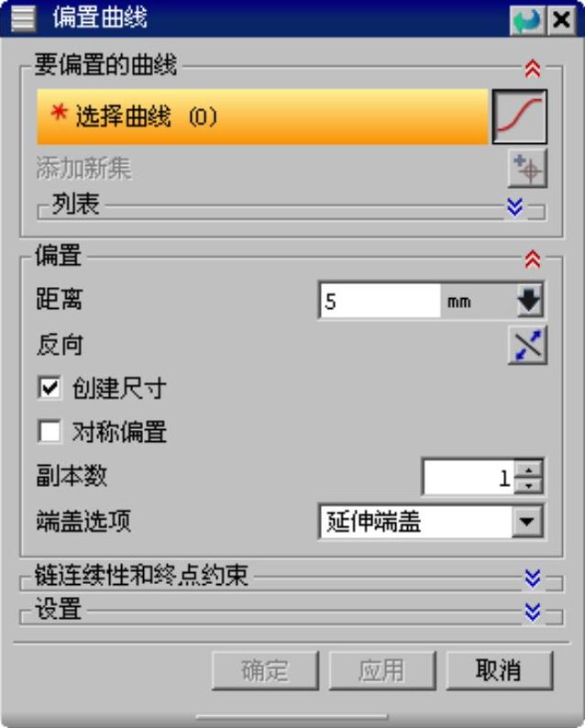Click the curve selection icon
Image resolution: width=585 pixels, height=728 pixels.
520,116
